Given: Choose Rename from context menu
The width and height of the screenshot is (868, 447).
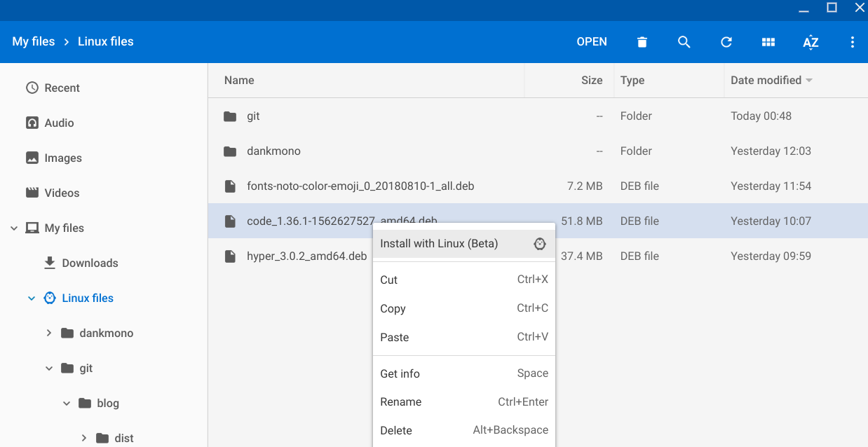Looking at the screenshot, I should (464, 401).
